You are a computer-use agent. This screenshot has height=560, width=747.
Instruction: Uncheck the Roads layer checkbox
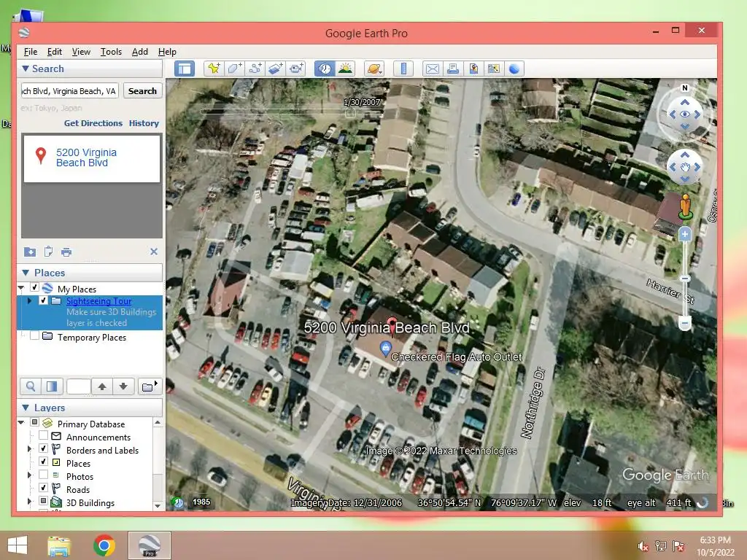(x=43, y=488)
